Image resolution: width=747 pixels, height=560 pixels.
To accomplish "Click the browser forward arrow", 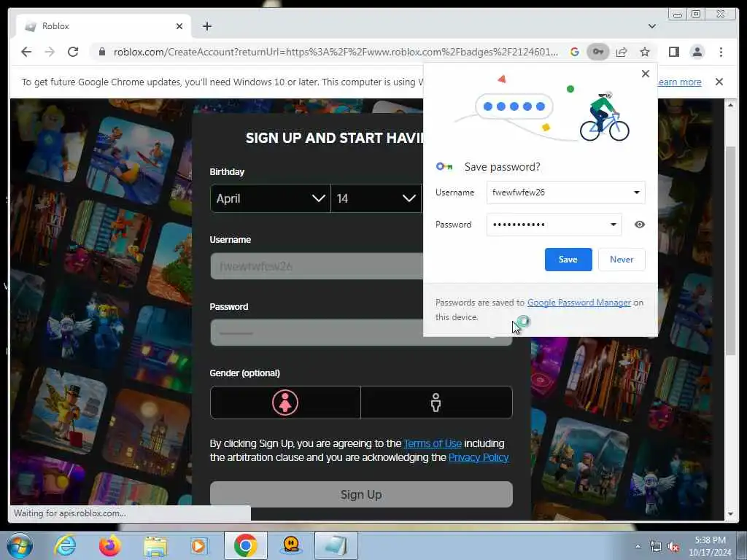I will pos(50,52).
